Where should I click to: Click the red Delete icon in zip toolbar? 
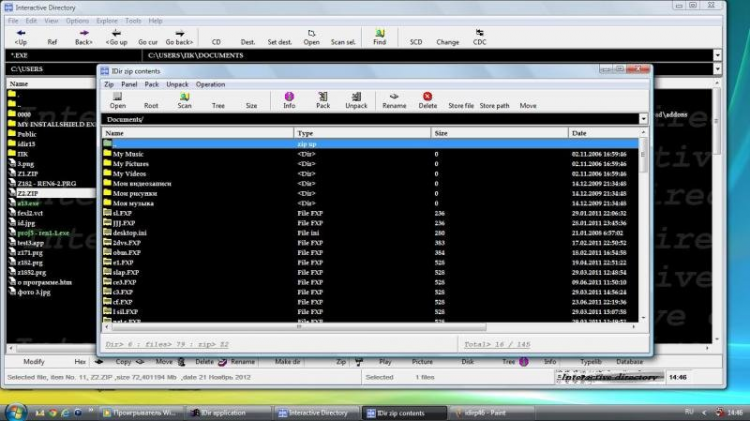(x=427, y=97)
